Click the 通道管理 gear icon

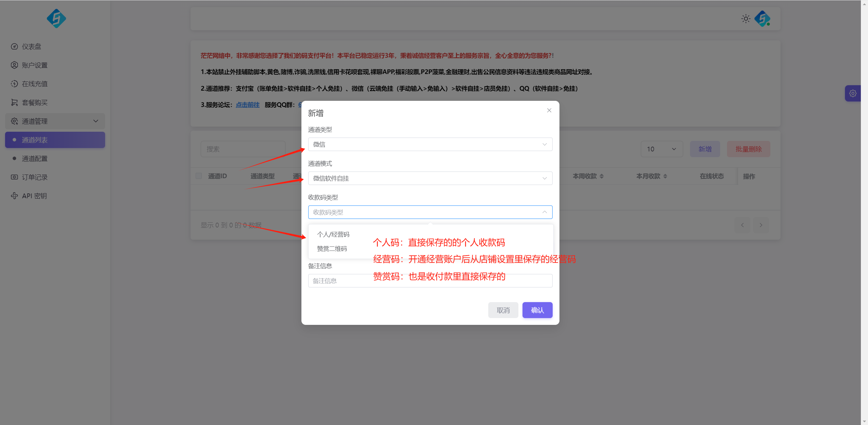click(14, 121)
